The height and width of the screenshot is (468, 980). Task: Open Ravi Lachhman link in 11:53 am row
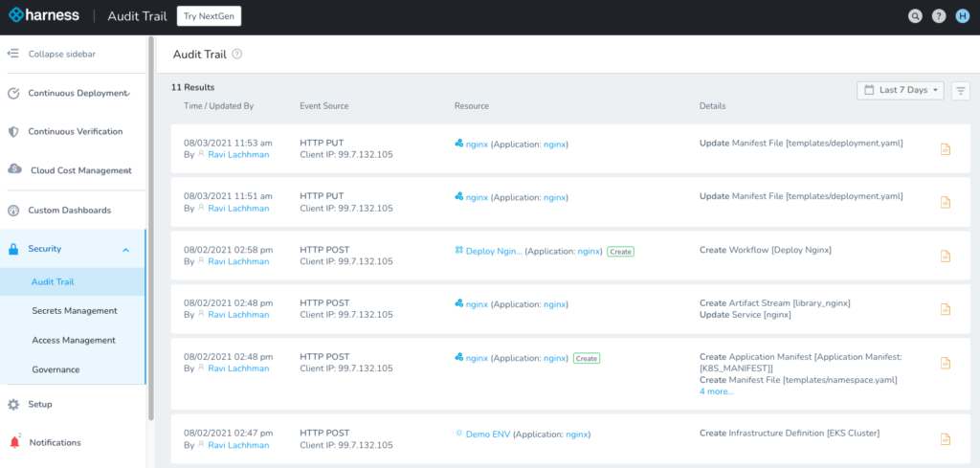(x=238, y=155)
